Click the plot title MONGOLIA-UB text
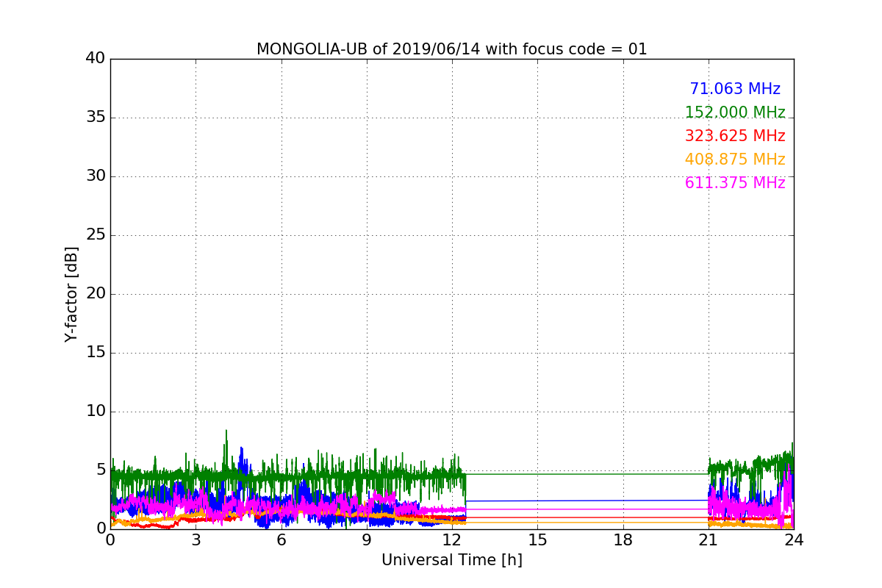882x588 pixels. pos(451,49)
